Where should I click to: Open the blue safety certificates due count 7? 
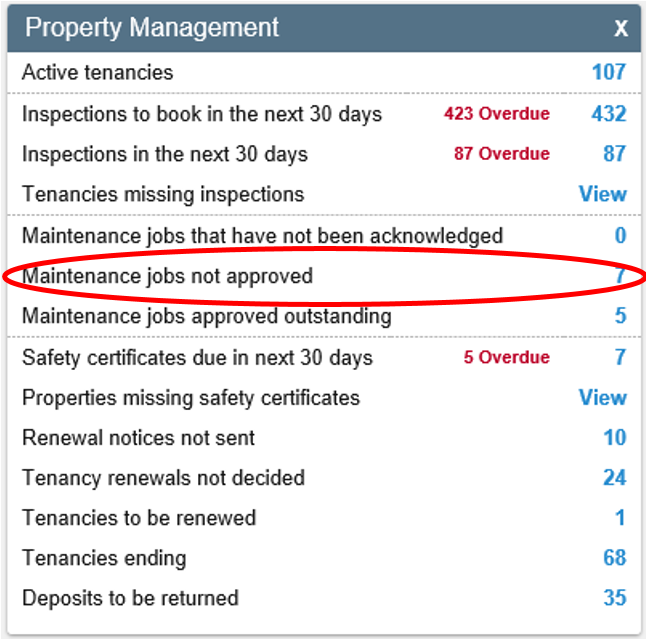(x=621, y=357)
